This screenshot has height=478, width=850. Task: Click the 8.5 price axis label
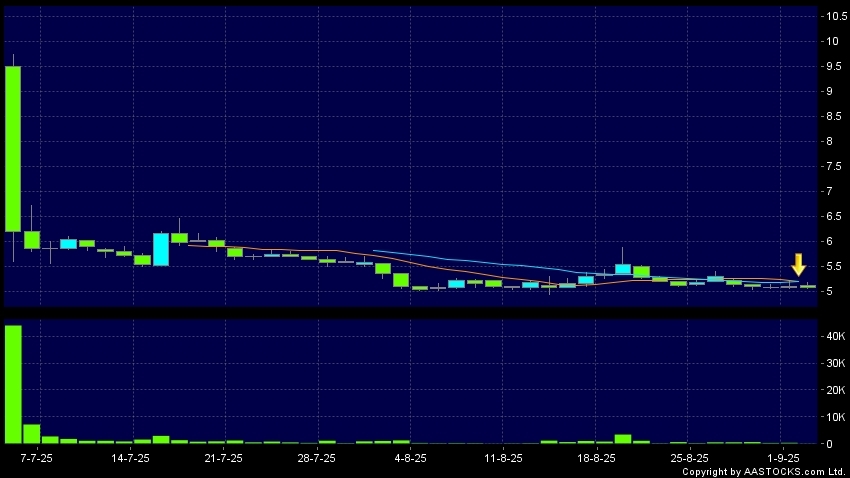[834, 116]
